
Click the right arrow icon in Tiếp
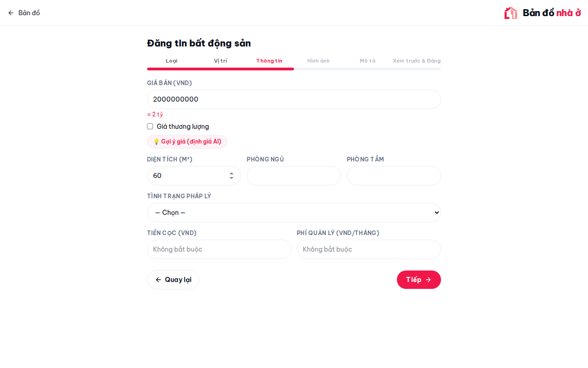428,280
